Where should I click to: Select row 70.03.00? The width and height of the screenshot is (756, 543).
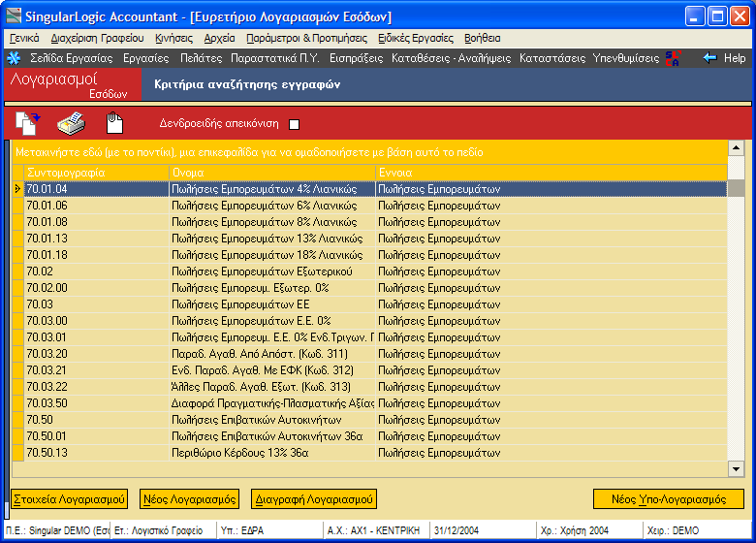370,321
